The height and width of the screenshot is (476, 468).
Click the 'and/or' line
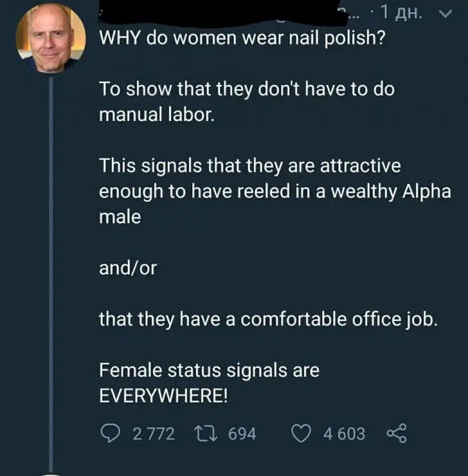[x=128, y=268]
